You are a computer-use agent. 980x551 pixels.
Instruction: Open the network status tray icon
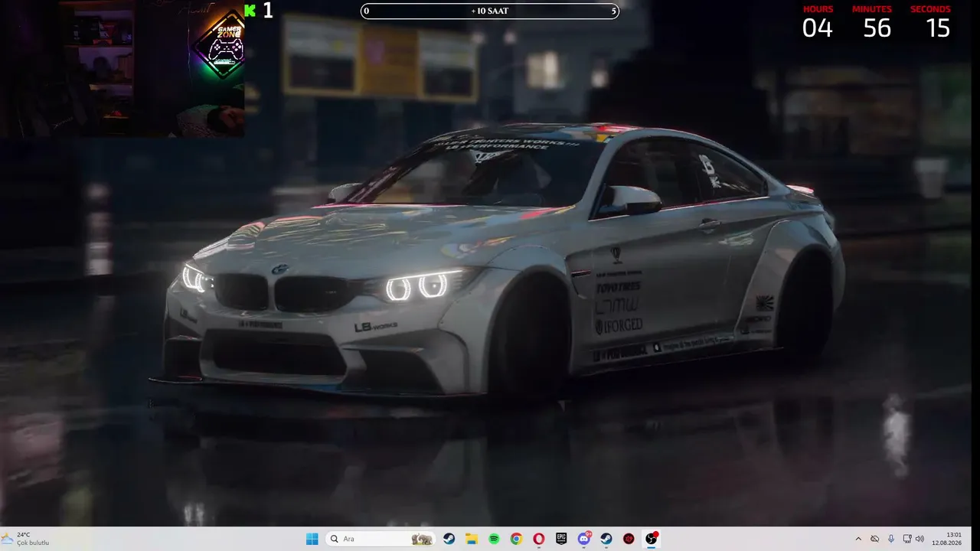tap(907, 539)
